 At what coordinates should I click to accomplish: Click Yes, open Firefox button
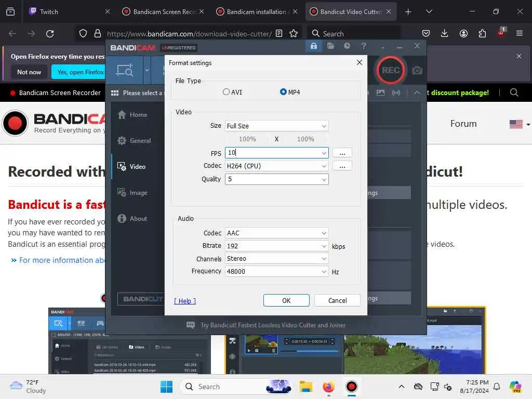tap(79, 72)
